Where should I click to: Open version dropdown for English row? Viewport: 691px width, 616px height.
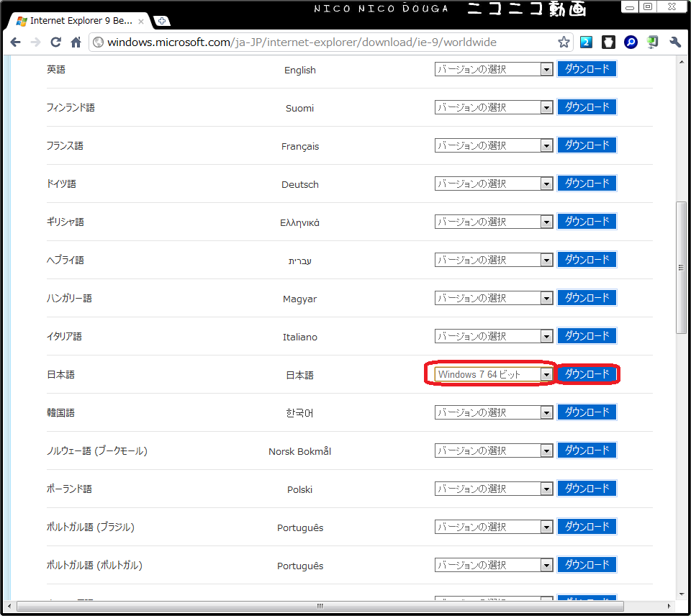click(x=494, y=69)
